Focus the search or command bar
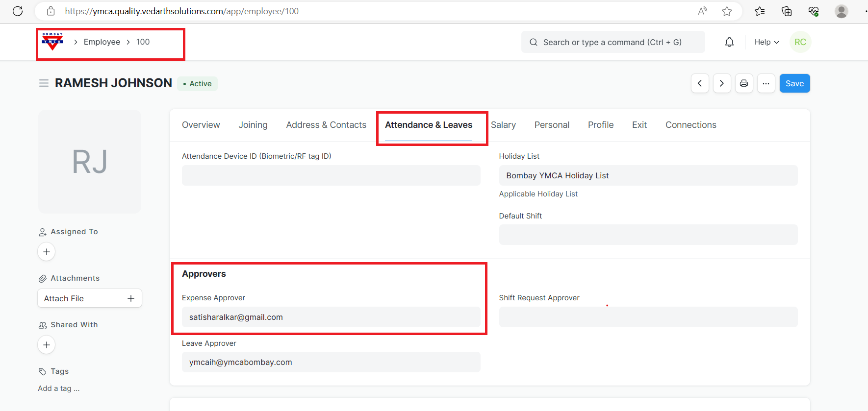The width and height of the screenshot is (868, 411). point(613,42)
